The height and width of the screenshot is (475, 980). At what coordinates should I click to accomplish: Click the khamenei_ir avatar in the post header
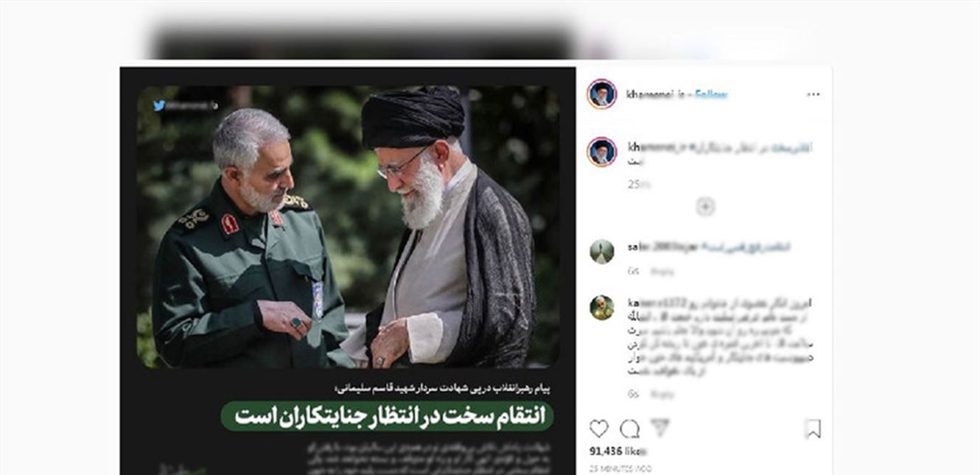click(x=601, y=94)
